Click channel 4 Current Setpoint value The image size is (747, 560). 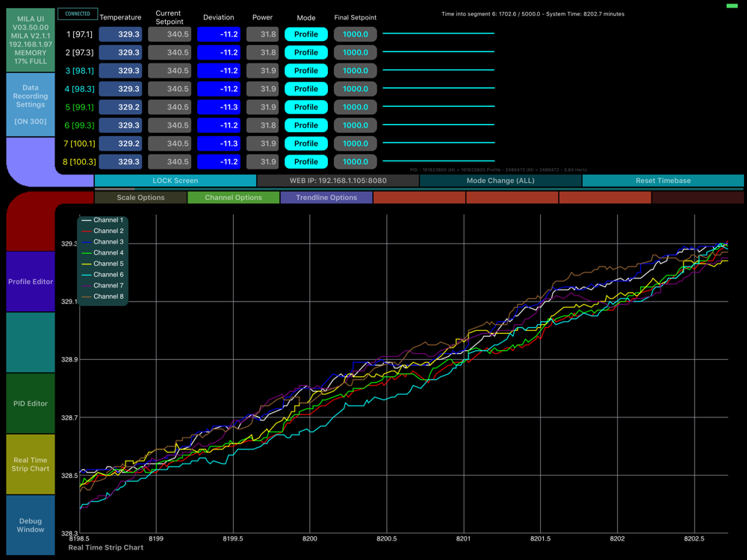coord(170,89)
